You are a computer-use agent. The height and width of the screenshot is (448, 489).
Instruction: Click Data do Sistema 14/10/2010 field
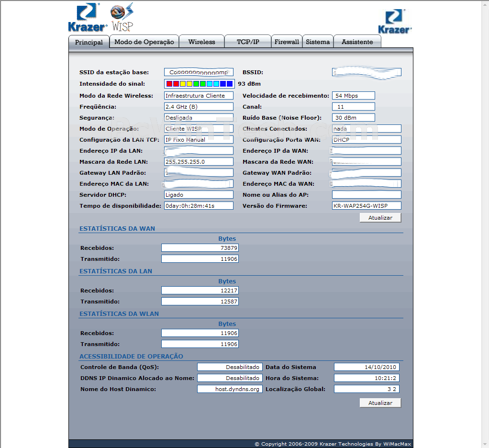click(367, 367)
